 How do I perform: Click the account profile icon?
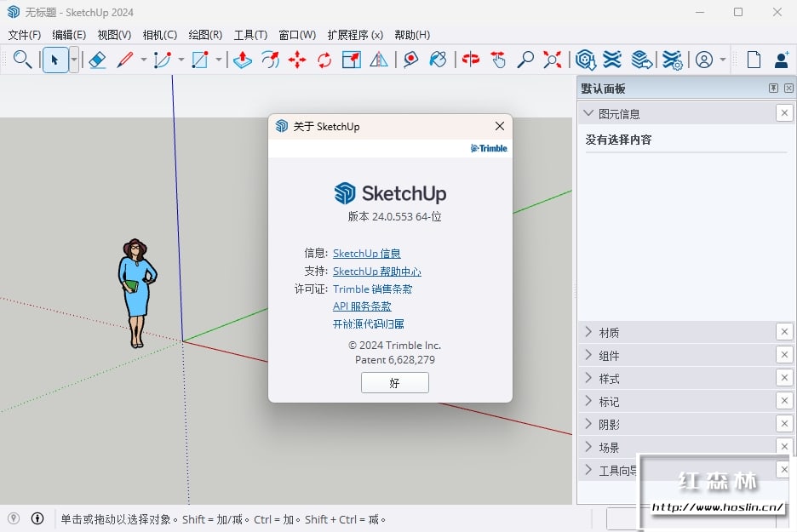(x=704, y=60)
